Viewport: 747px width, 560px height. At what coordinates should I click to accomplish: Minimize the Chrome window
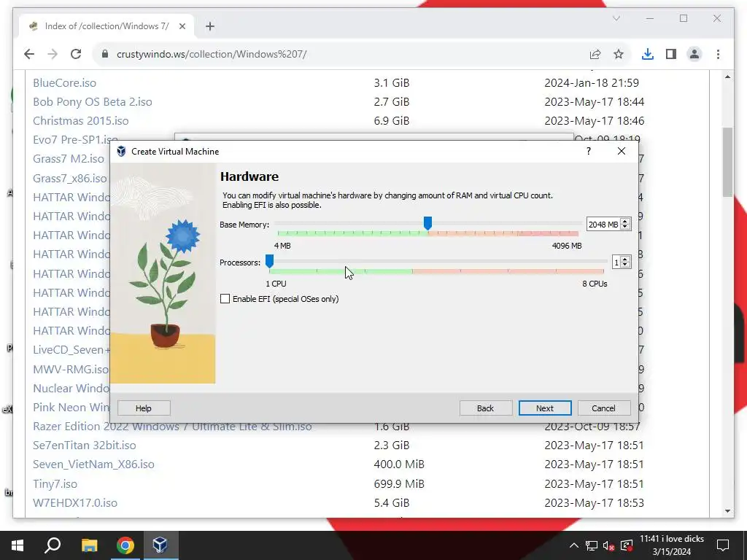[x=650, y=18]
